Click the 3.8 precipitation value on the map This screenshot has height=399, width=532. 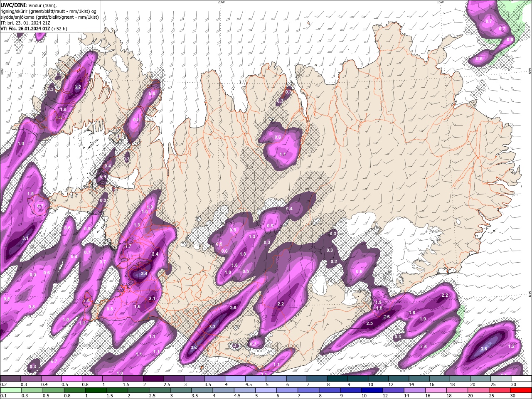[x=484, y=349]
